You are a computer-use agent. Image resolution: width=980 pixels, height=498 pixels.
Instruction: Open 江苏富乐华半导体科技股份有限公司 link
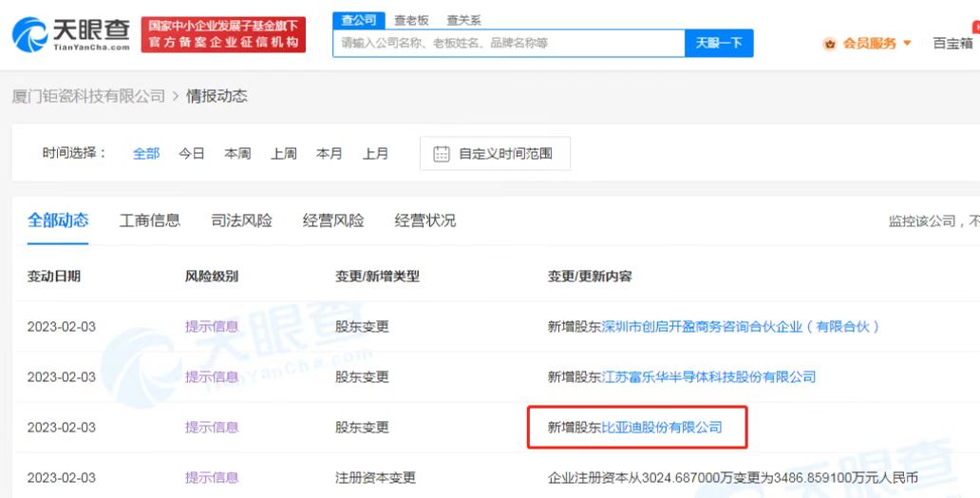[708, 377]
